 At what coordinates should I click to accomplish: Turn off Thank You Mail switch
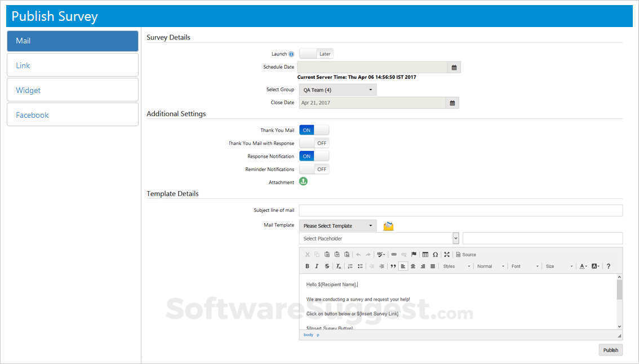[314, 130]
